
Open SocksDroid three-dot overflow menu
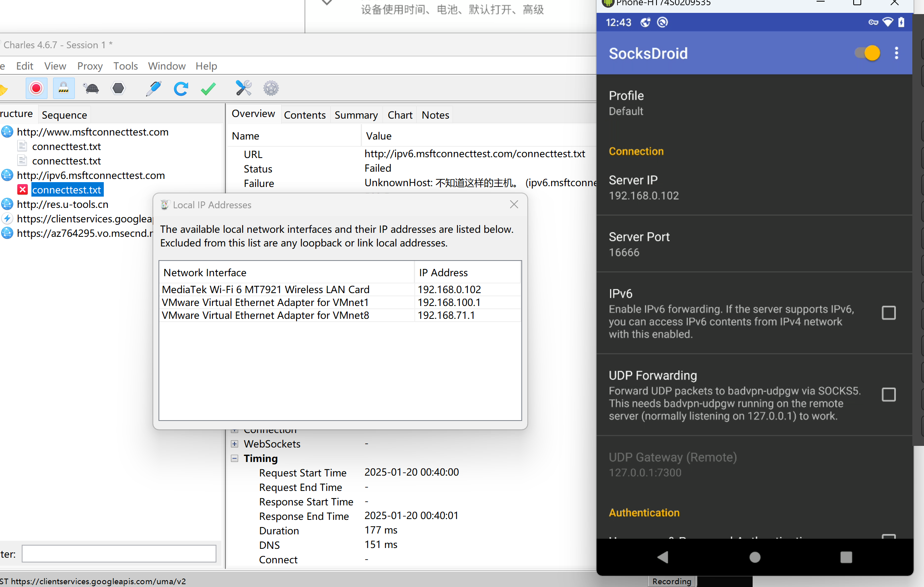(x=896, y=53)
